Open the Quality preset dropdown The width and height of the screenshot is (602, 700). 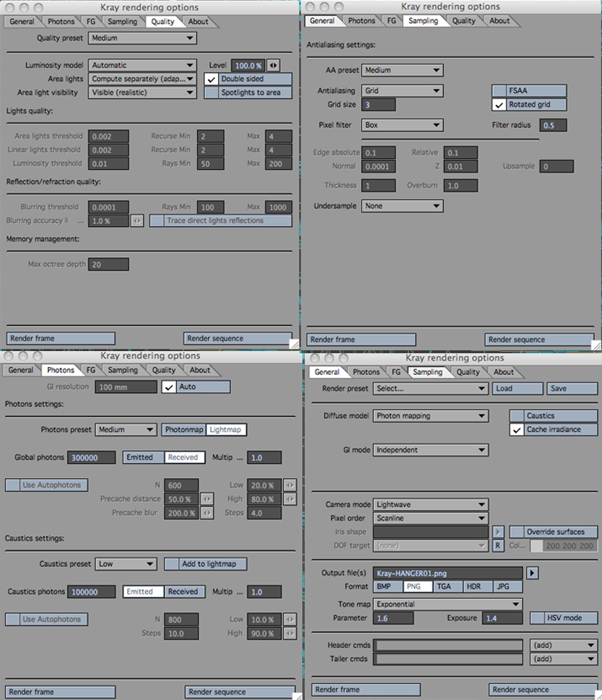[x=142, y=38]
